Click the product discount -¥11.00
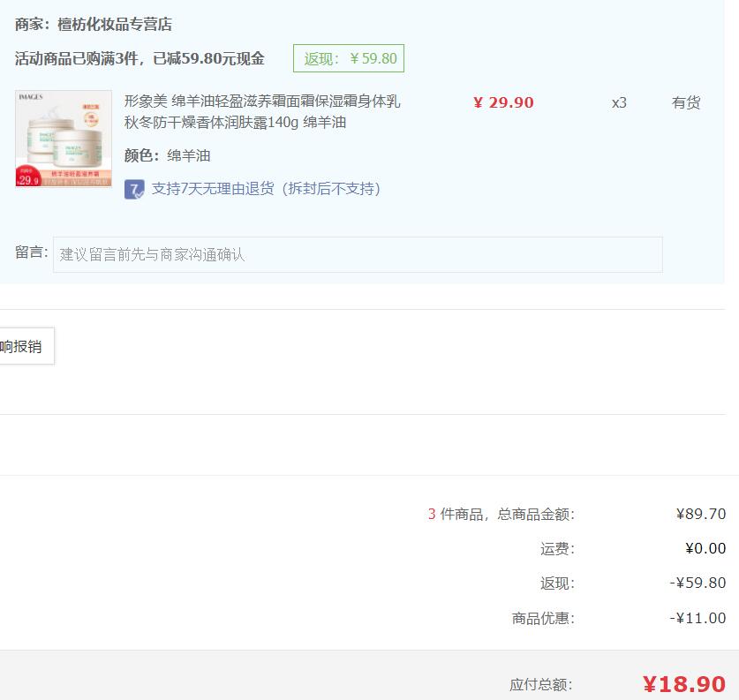Screen dimensions: 739x700 [x=698, y=618]
